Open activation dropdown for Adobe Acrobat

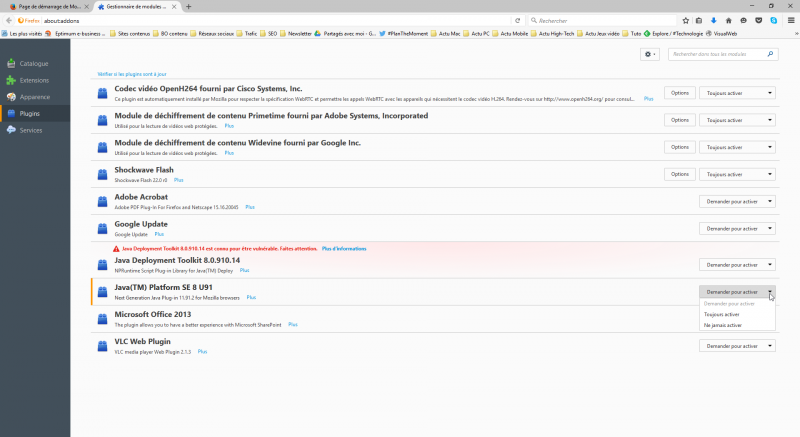point(737,201)
